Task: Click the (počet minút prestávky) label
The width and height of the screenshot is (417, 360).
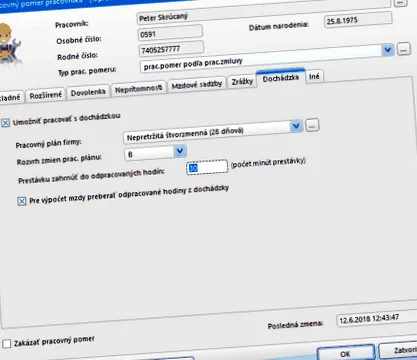Action: (268, 162)
